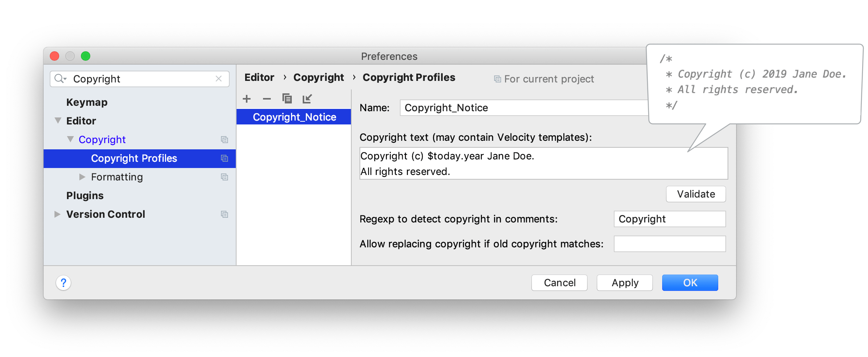Expand the Version Control node

[x=57, y=214]
